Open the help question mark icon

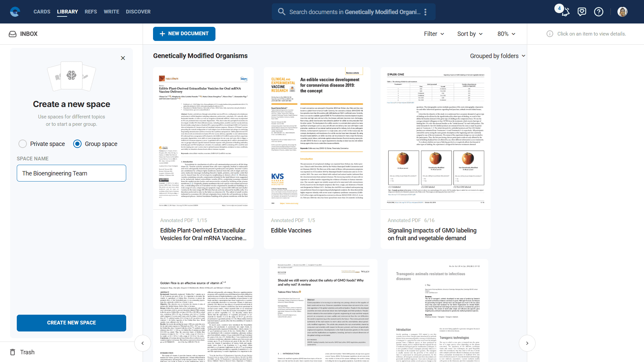598,12
